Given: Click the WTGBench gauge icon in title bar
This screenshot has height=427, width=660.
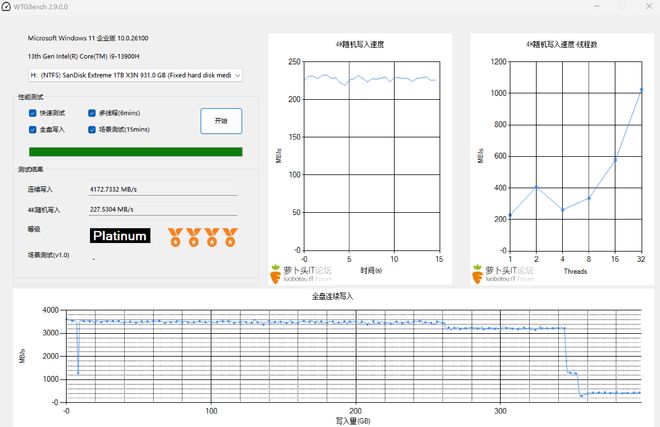Looking at the screenshot, I should [9, 7].
